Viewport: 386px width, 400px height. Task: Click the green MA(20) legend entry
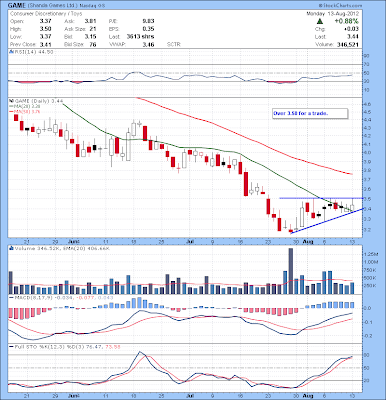tap(26, 106)
